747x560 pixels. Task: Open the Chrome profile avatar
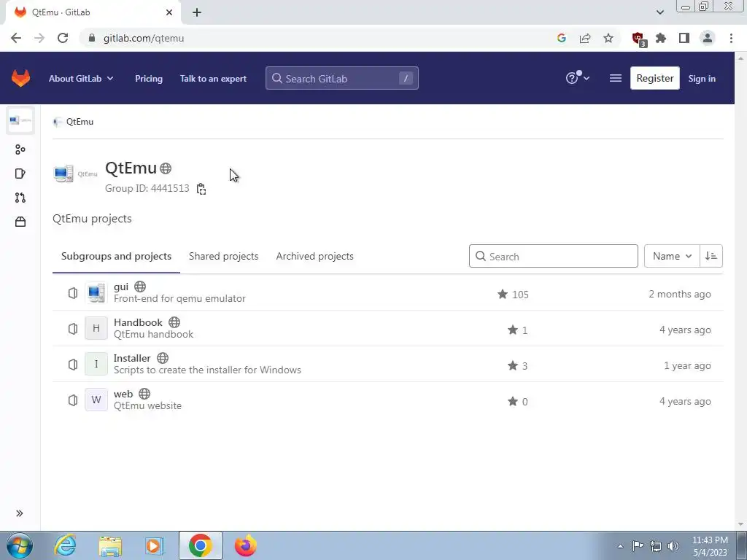click(x=708, y=38)
